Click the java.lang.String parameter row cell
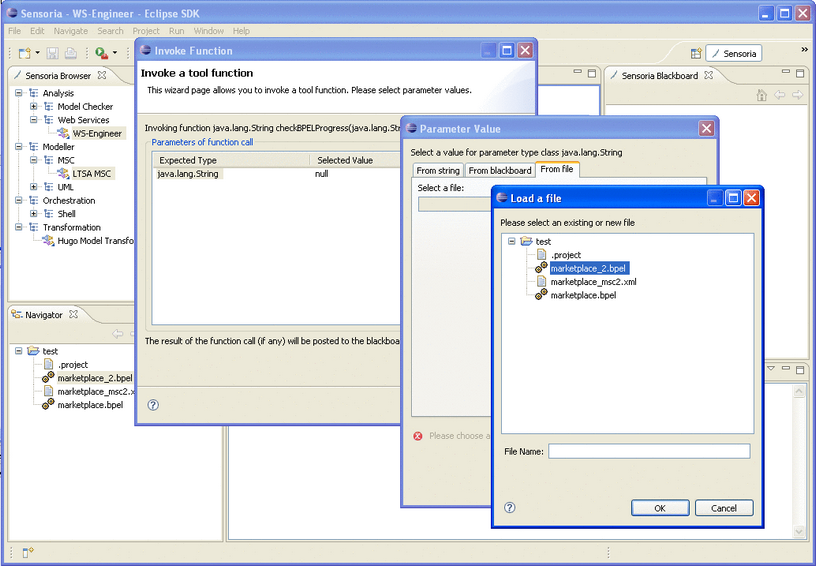Image resolution: width=816 pixels, height=566 pixels. coord(188,174)
